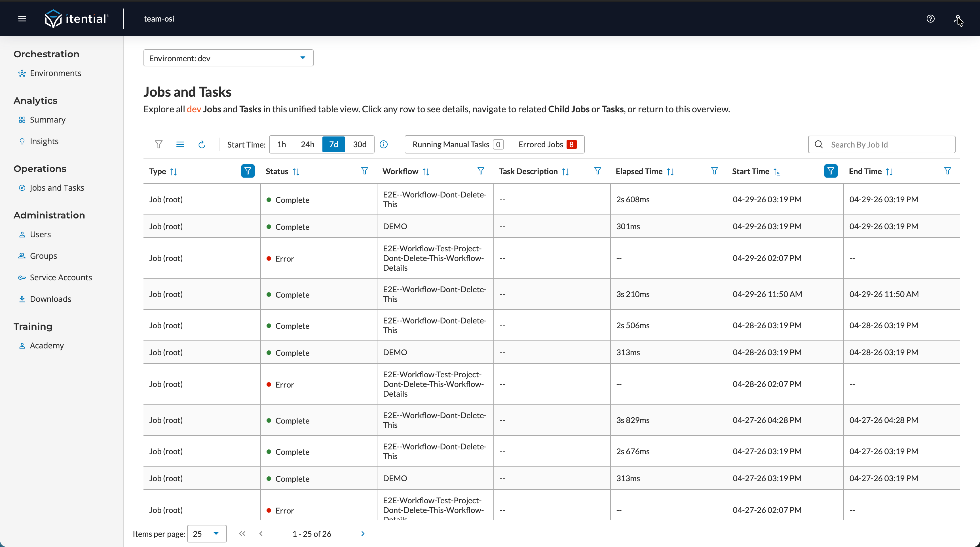Click the search magnifier icon
Screen dimensions: 980x547
819,144
